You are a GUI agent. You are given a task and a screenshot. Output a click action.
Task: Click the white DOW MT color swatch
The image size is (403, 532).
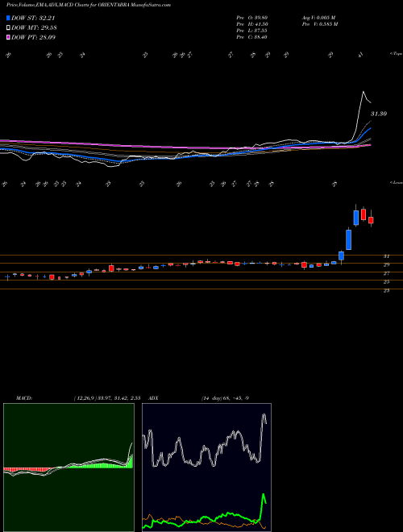tap(8, 28)
